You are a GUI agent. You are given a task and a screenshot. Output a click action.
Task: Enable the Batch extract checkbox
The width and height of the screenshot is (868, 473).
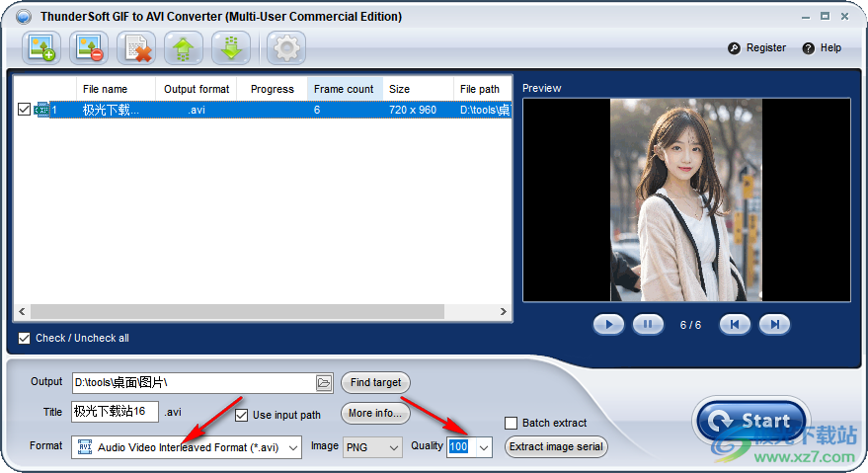pos(511,424)
